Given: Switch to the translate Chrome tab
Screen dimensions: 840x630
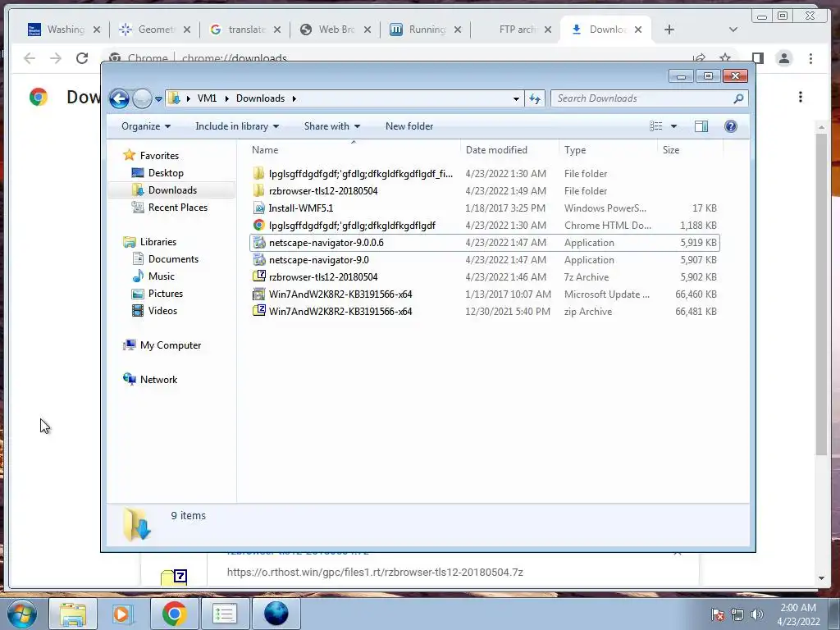Looking at the screenshot, I should 244,30.
